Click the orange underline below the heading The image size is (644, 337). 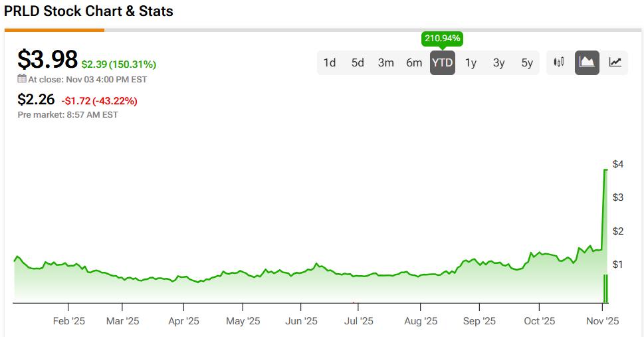pyautogui.click(x=54, y=30)
